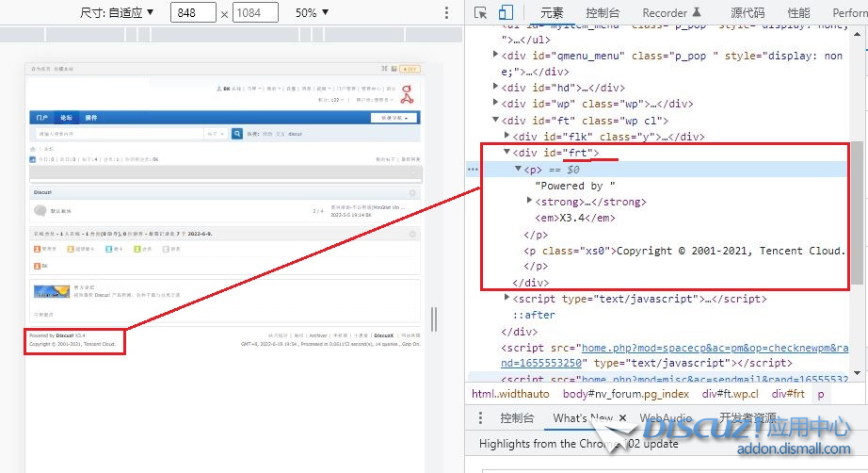Expand the div id="hd" node

coord(495,87)
